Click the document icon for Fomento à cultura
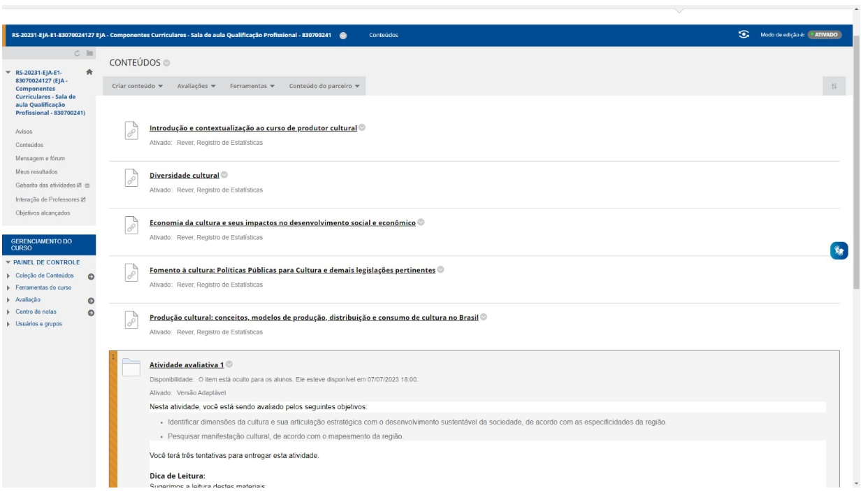868x491 pixels. (x=130, y=273)
